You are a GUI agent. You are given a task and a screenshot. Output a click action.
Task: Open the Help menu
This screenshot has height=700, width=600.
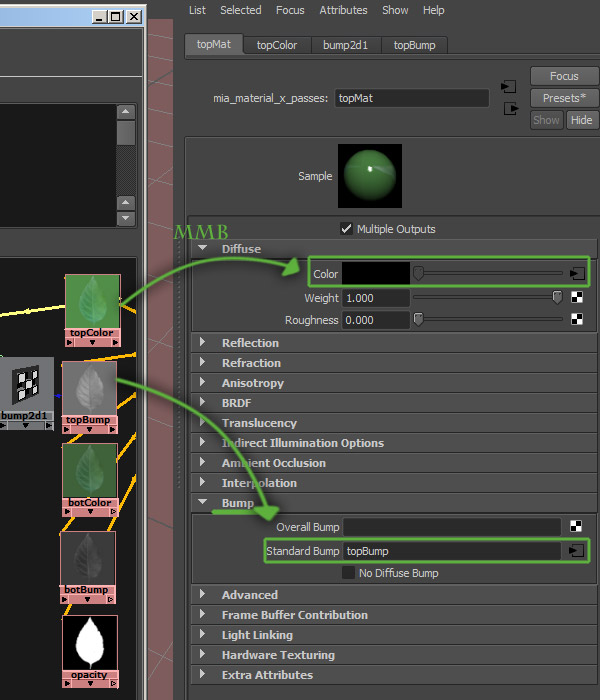[433, 10]
